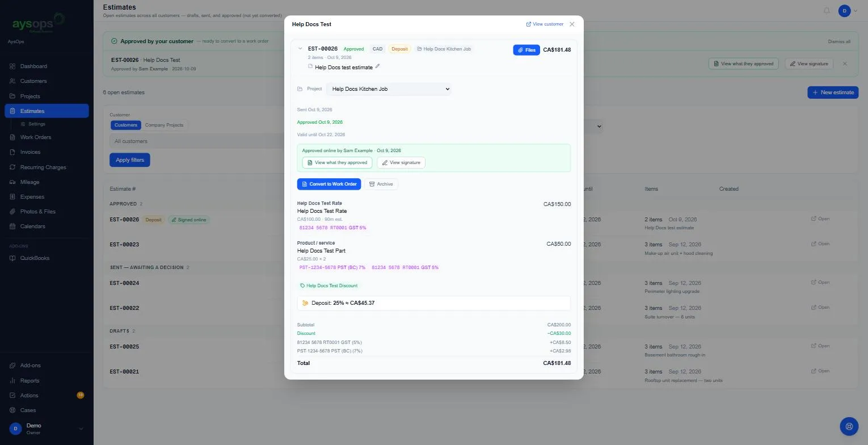Open the EST-00021 row Open link
Screen dimensions: 868x445
820,371
